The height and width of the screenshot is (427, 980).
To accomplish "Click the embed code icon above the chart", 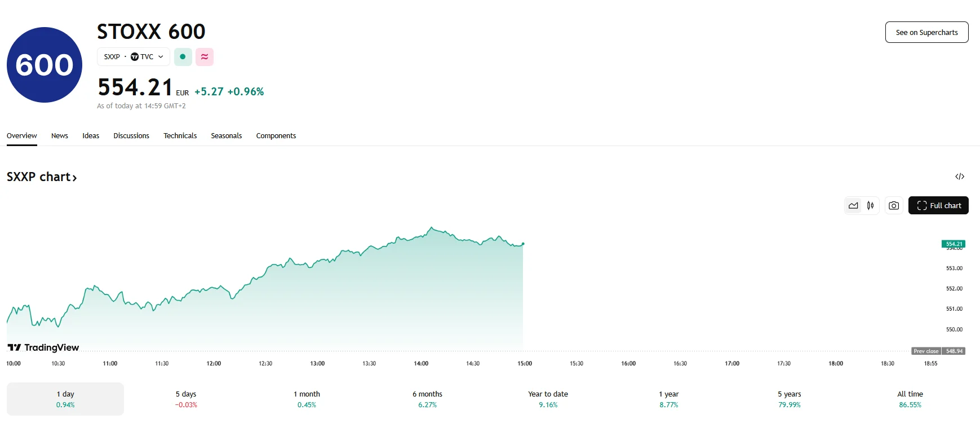I will pos(960,177).
